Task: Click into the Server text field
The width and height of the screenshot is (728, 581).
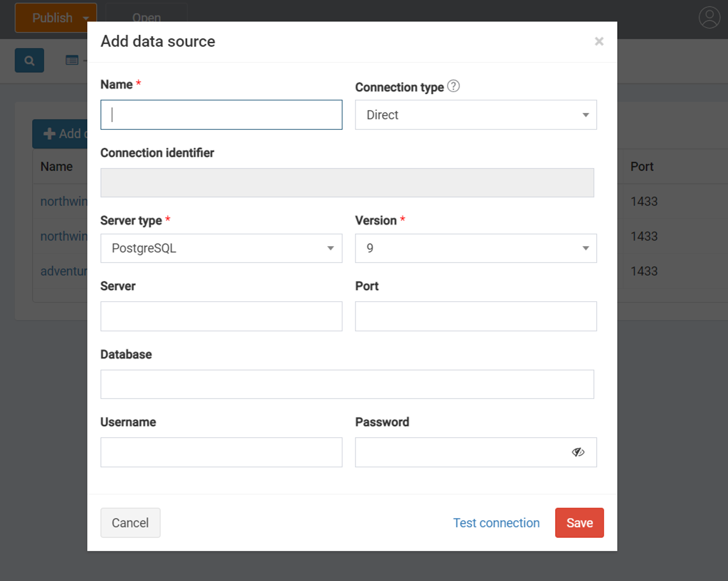Action: (x=221, y=316)
